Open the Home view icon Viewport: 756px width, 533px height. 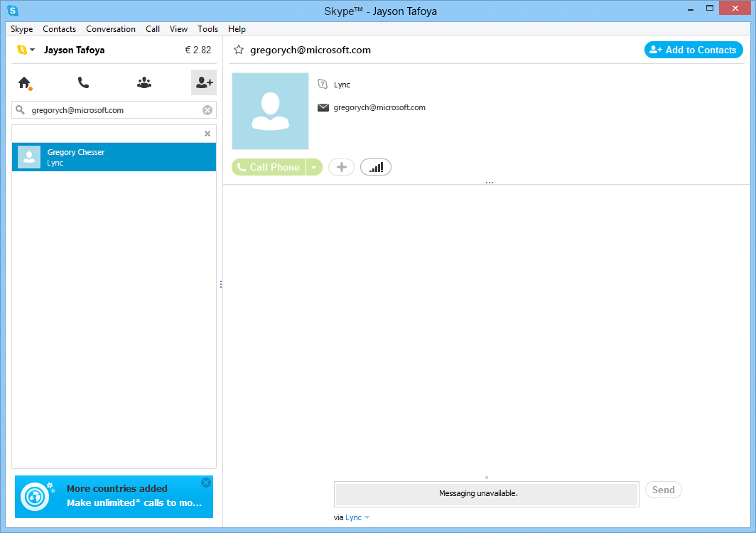pyautogui.click(x=25, y=83)
